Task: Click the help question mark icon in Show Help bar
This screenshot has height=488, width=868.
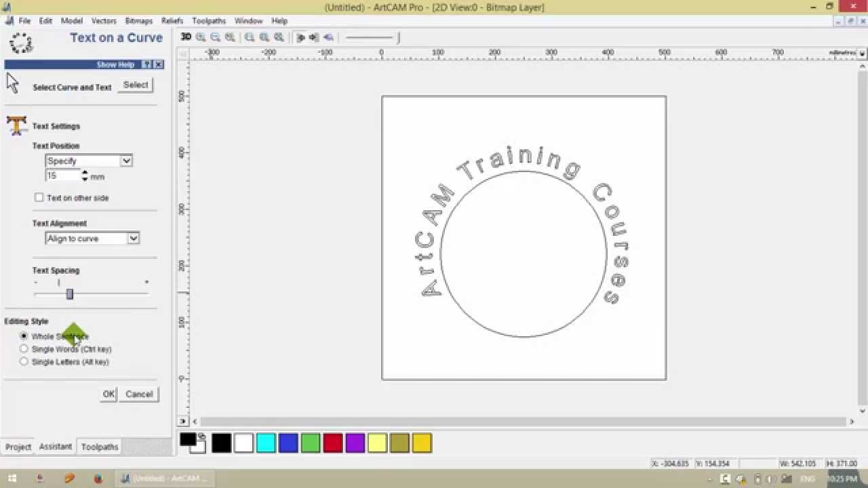Action: coord(147,64)
